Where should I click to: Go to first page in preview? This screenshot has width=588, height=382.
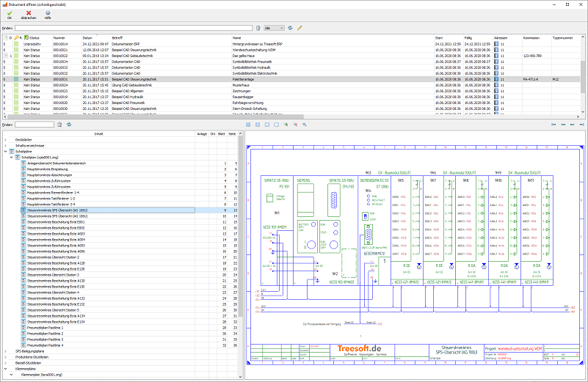(553, 125)
